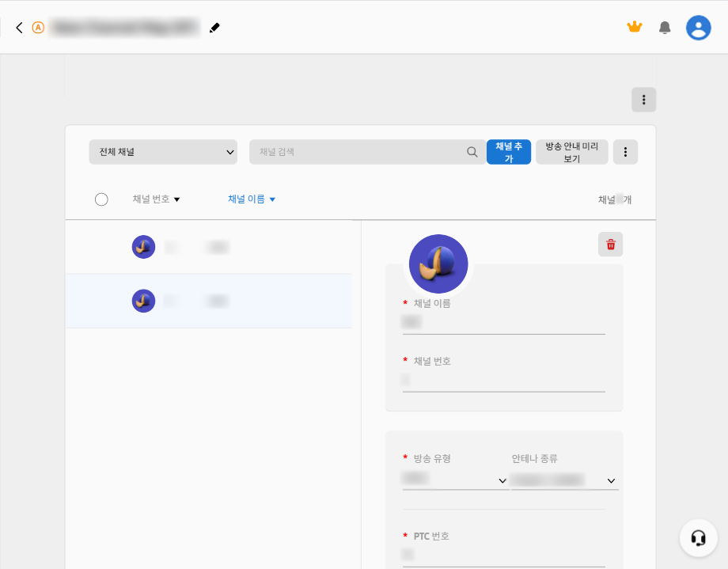Sort by 채널 이름 column
This screenshot has width=728, height=569.
click(251, 199)
